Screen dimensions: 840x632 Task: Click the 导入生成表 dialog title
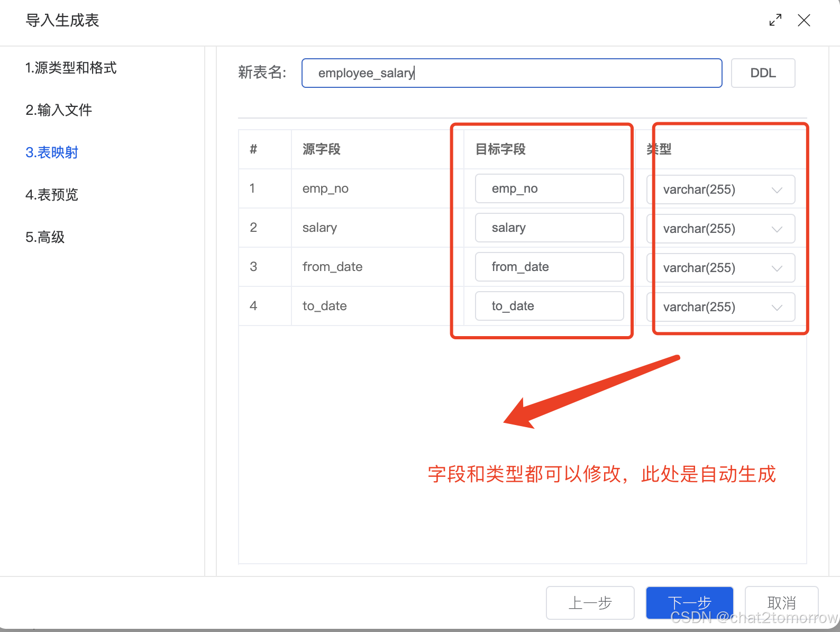tap(62, 21)
